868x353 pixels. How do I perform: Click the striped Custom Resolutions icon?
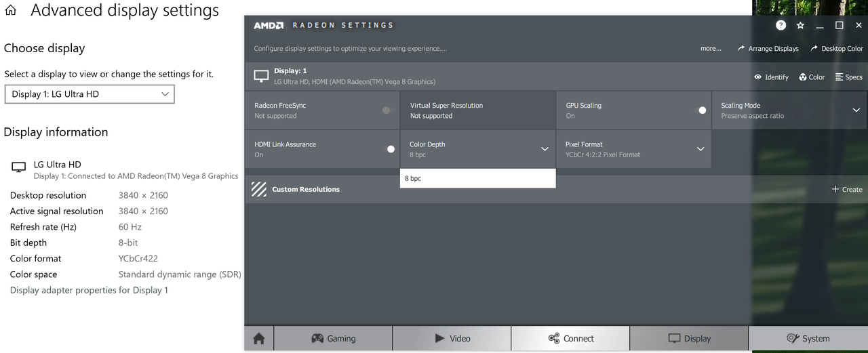[258, 189]
